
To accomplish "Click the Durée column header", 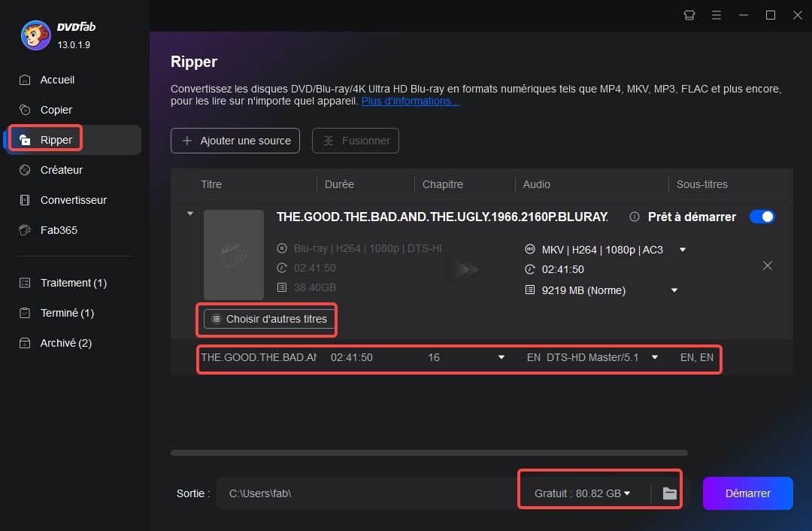I will tap(339, 184).
